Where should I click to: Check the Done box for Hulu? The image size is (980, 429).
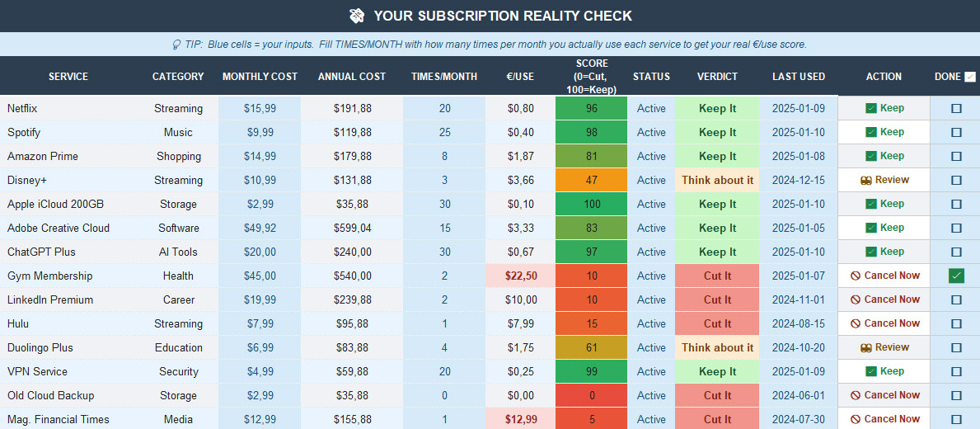pyautogui.click(x=956, y=323)
